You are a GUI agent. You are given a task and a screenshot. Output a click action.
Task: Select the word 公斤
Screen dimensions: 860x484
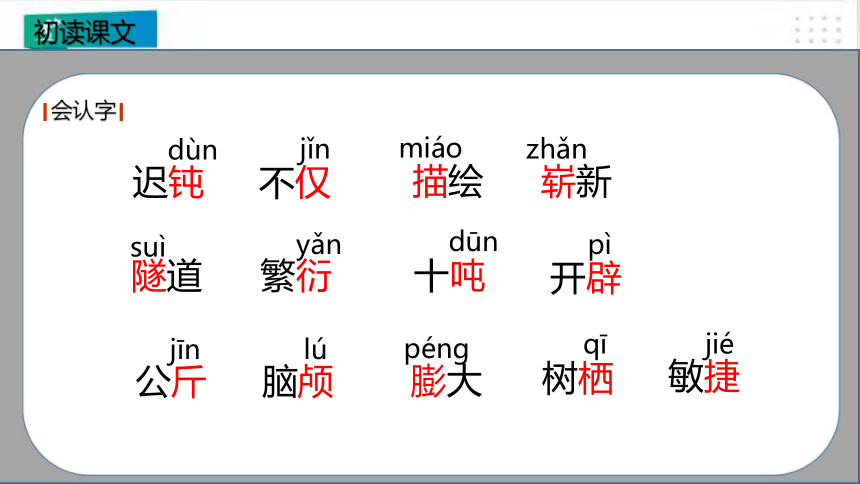[x=171, y=381]
